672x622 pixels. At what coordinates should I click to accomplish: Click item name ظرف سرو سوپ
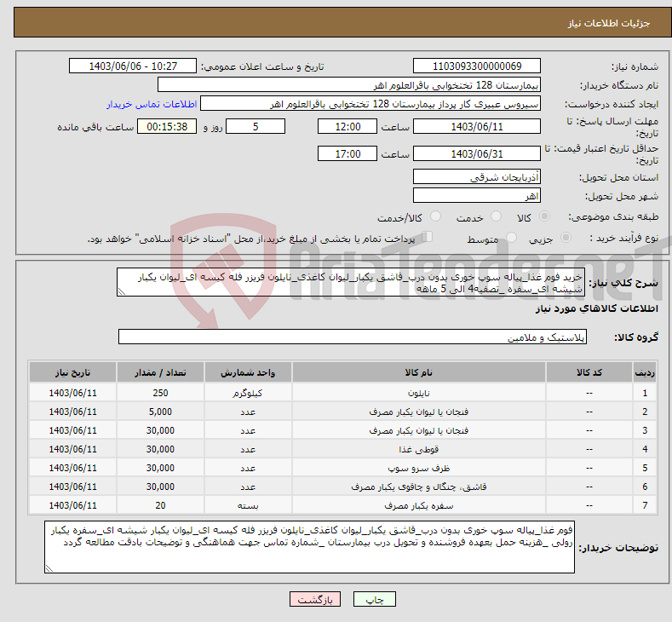pyautogui.click(x=419, y=468)
